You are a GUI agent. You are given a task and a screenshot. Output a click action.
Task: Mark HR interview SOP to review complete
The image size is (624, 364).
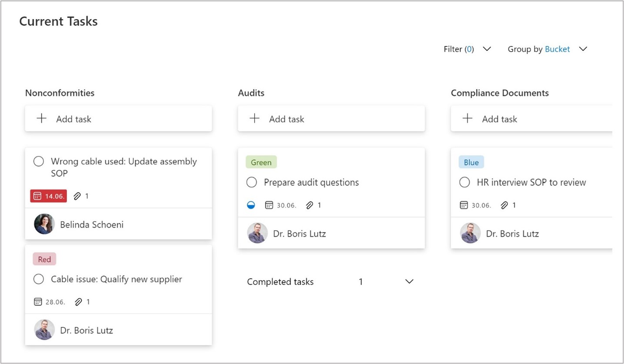pos(465,182)
